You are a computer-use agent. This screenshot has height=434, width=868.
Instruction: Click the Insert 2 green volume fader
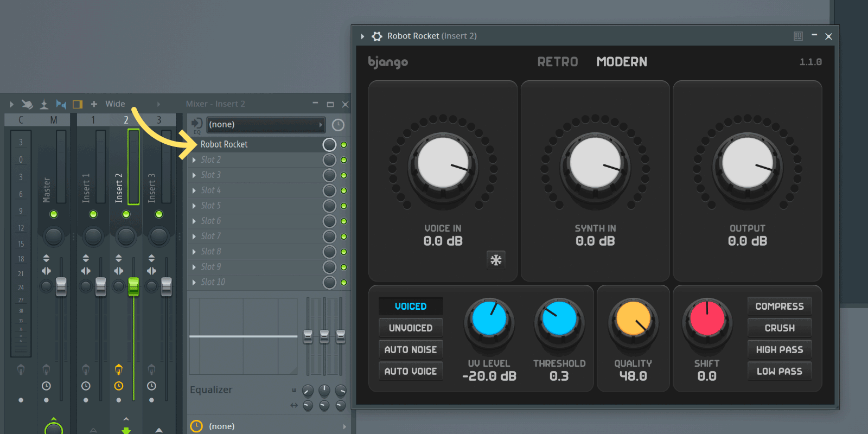tap(133, 286)
